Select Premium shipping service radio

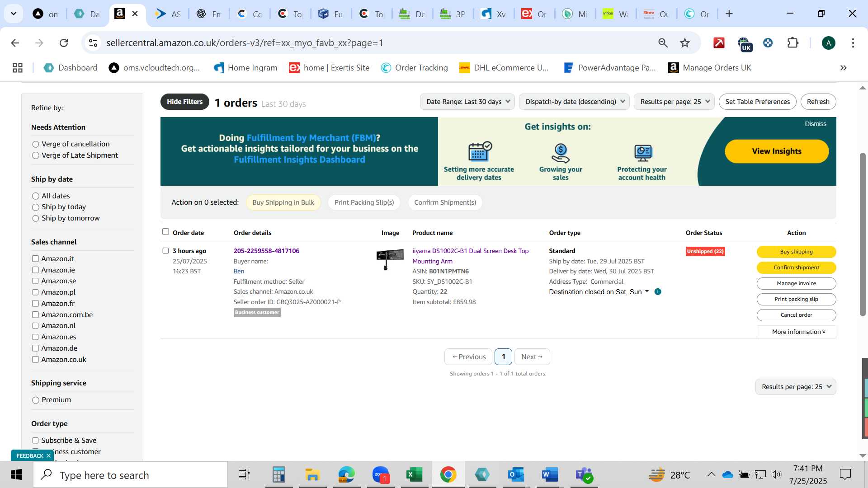(36, 400)
